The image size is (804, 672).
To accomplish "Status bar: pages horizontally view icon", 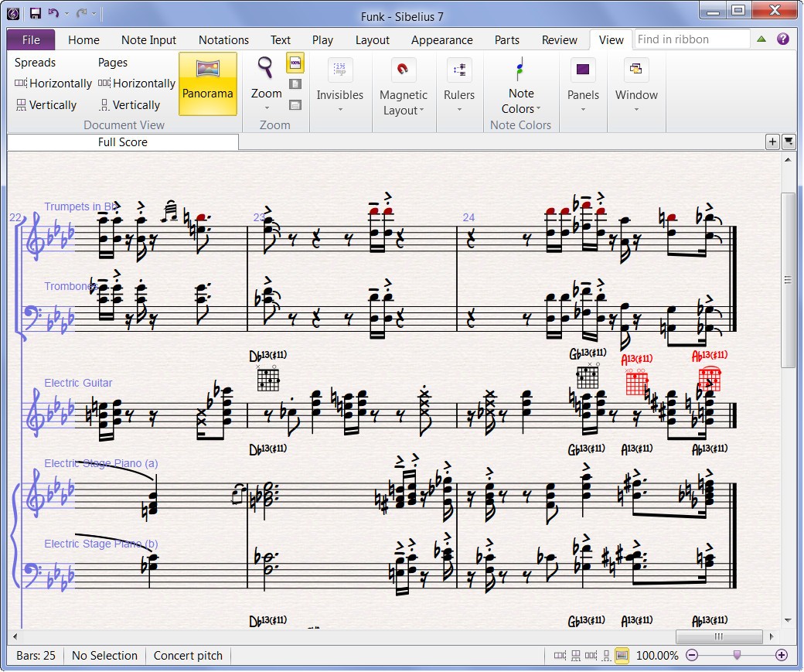I will point(591,656).
